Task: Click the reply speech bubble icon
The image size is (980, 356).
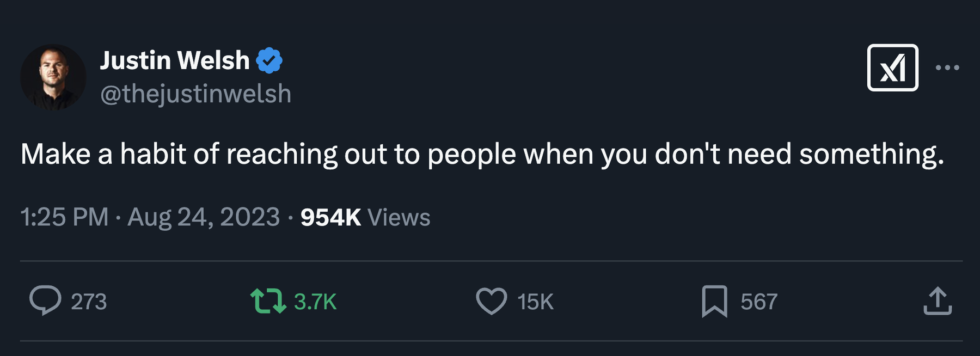Action: click(x=45, y=300)
